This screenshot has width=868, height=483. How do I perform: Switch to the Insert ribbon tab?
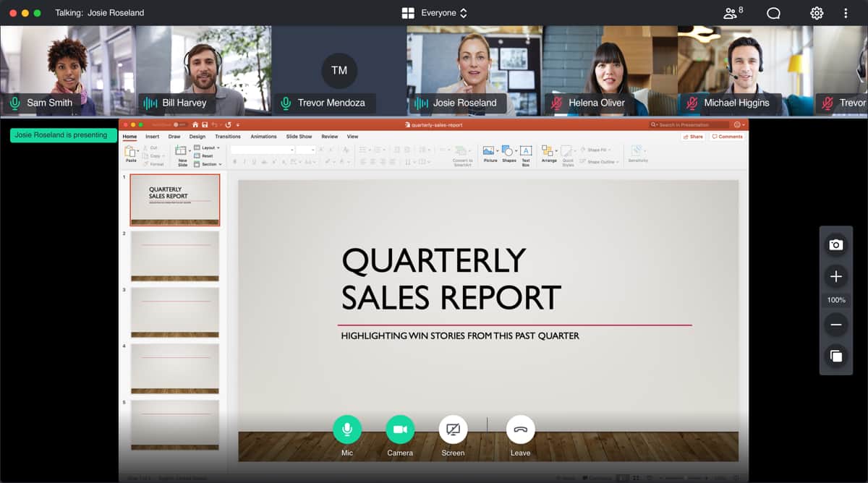coord(152,137)
